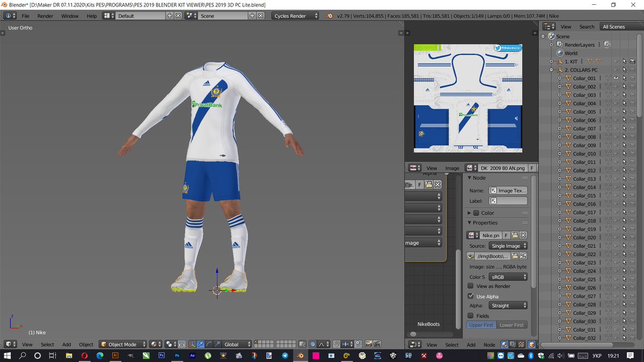Click the OpenGL render animation clapper icon
Viewport: 644px width, 362px height.
(x=378, y=344)
